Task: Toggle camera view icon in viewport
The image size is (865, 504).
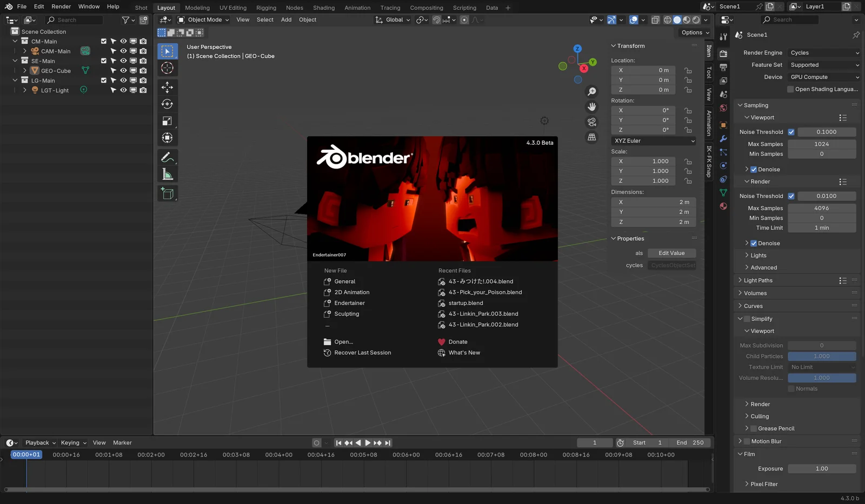Action: pos(592,122)
